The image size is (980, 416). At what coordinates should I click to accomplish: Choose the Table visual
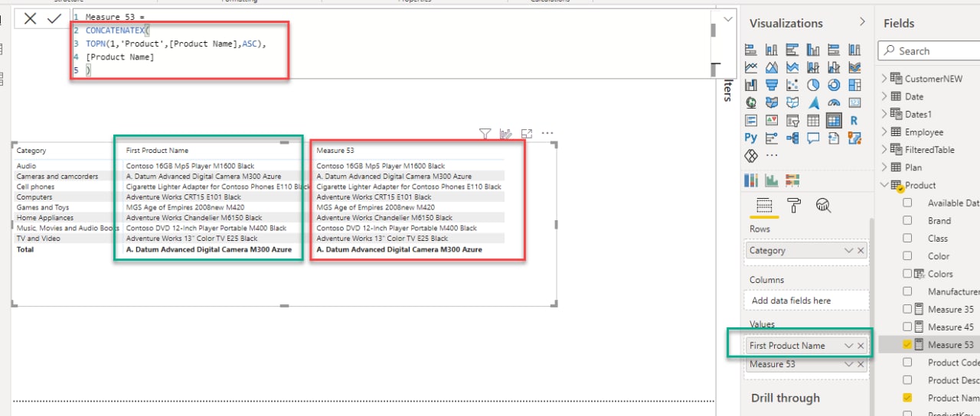(813, 120)
